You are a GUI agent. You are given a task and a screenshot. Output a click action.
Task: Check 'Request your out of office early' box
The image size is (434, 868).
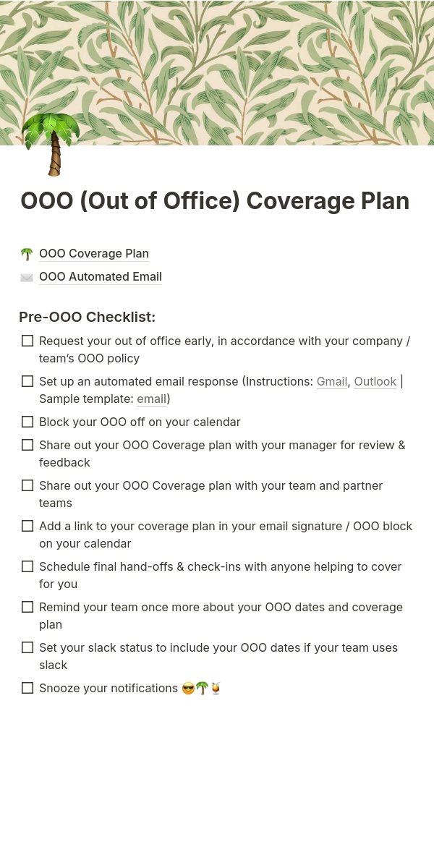[27, 341]
